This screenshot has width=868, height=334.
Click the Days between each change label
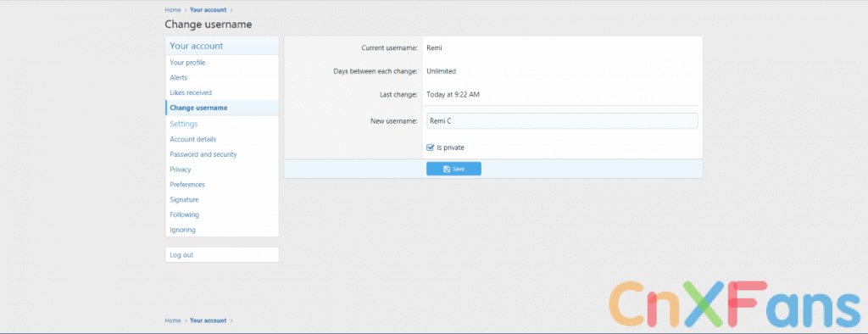tap(376, 71)
